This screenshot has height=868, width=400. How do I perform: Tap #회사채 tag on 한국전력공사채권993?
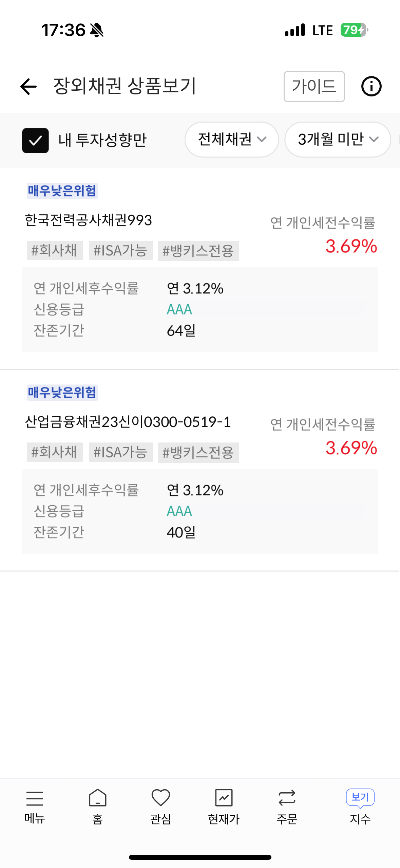click(x=55, y=251)
